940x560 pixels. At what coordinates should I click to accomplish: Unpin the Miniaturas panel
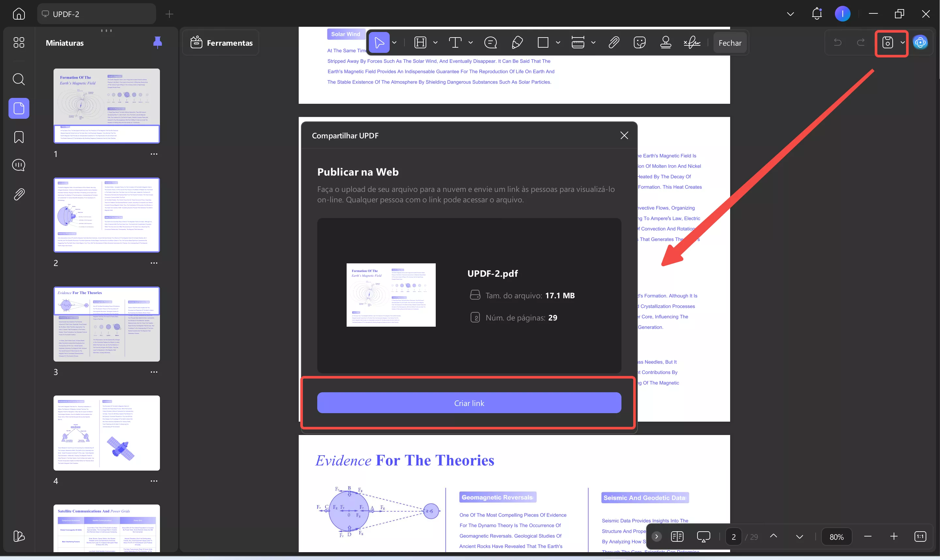157,43
